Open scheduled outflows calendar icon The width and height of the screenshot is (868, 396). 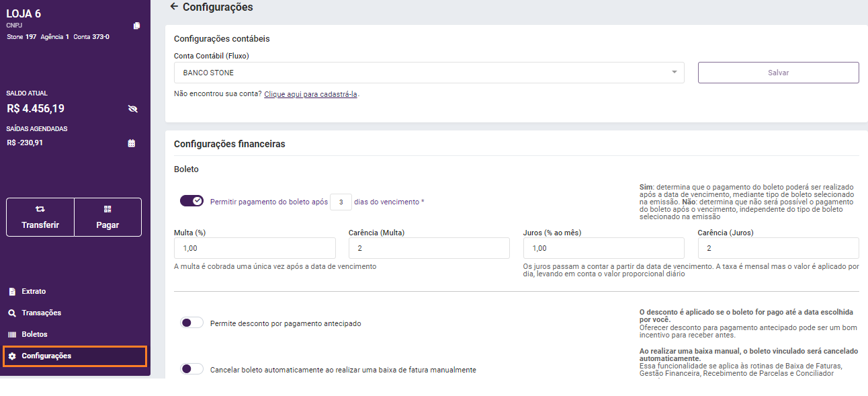pyautogui.click(x=132, y=143)
